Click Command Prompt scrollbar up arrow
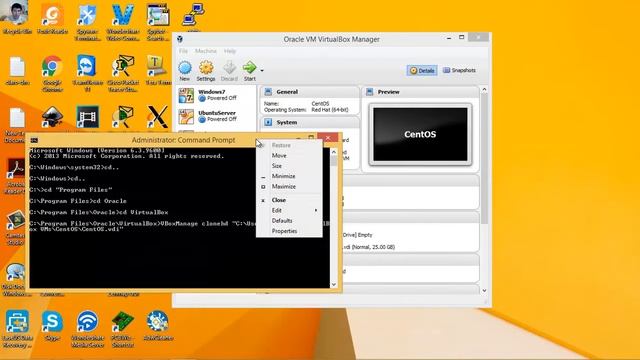The width and height of the screenshot is (640, 360). 334,152
